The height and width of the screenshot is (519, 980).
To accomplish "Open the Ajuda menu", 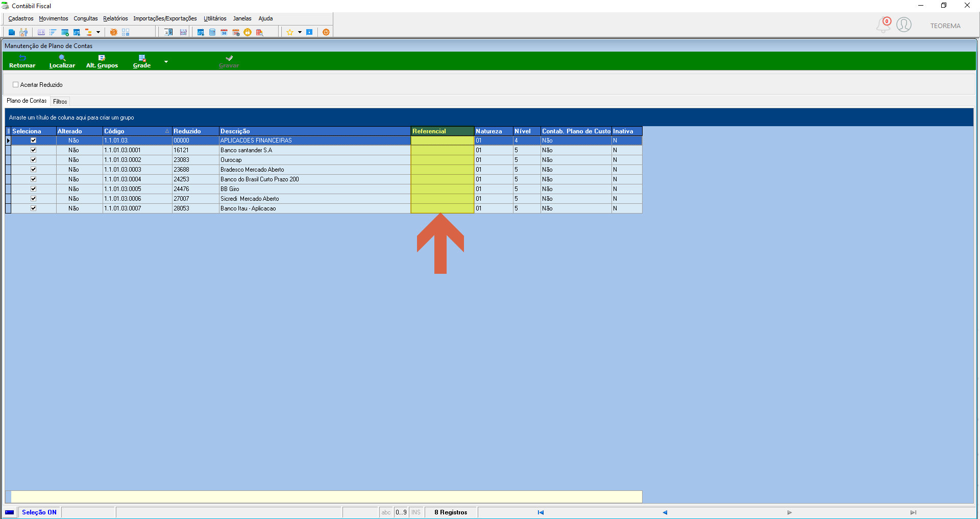I will coord(265,18).
